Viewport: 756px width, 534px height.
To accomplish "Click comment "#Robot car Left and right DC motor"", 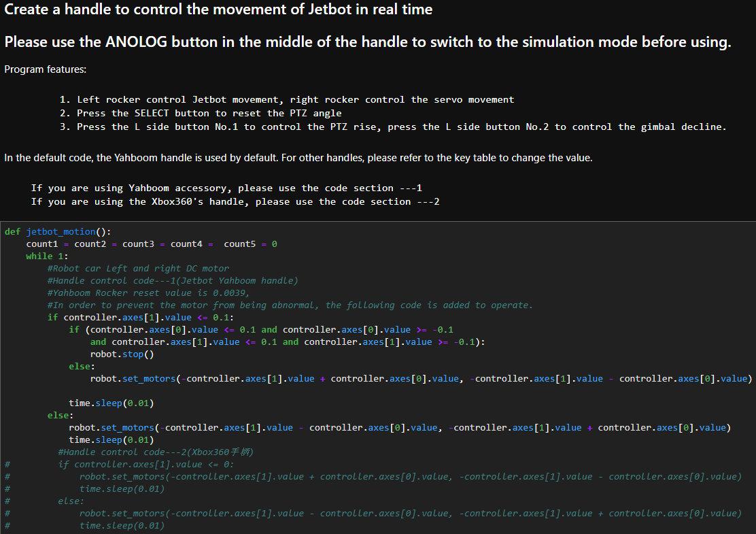I will click(139, 269).
